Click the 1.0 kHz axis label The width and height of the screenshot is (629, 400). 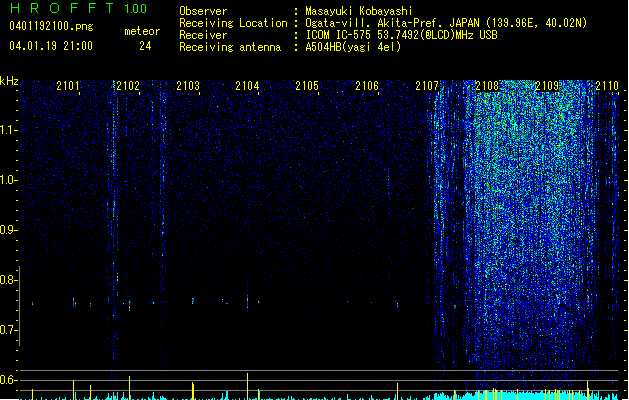pos(8,180)
